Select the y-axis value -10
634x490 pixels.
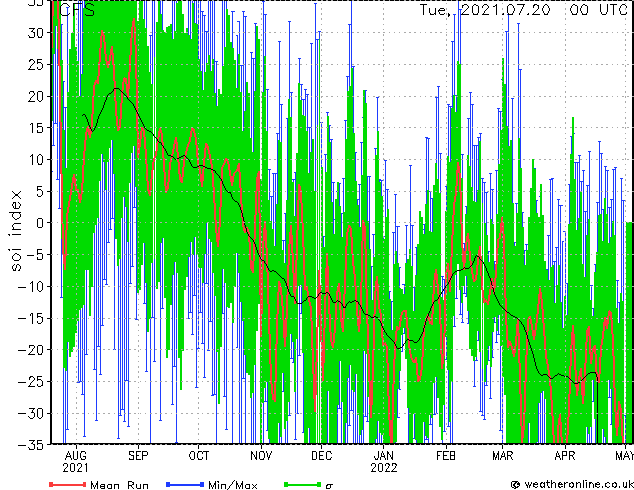click(31, 287)
